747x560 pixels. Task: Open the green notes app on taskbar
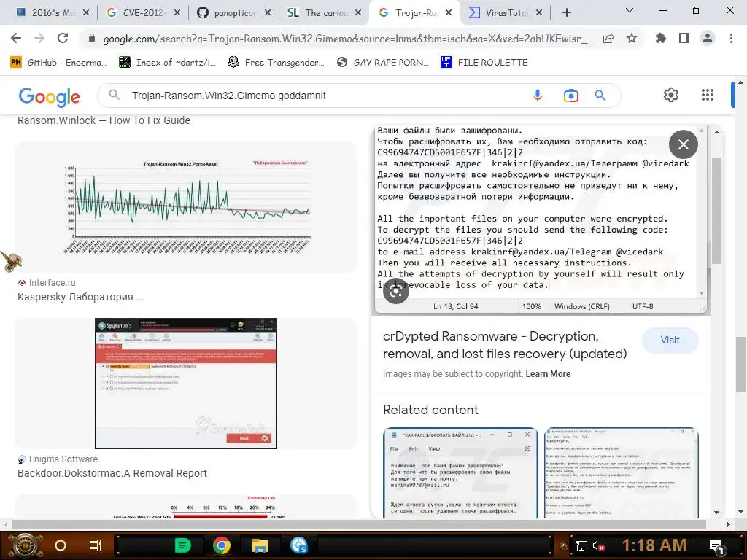[x=182, y=545]
